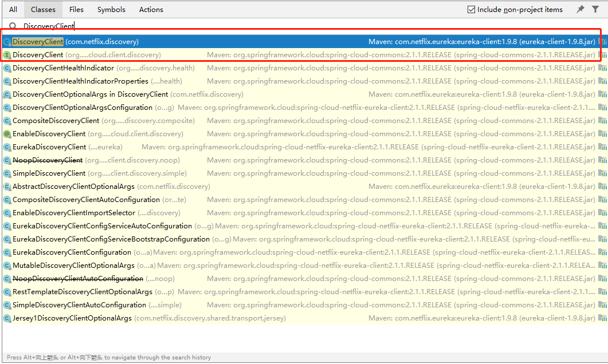Click annotation icon beside EnableDiscoveryClient

click(x=7, y=134)
